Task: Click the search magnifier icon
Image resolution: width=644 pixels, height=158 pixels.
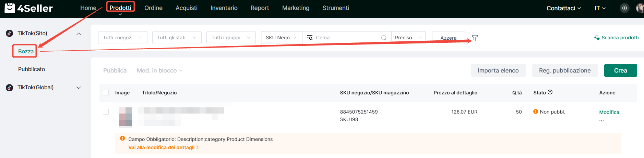Action: pos(384,38)
